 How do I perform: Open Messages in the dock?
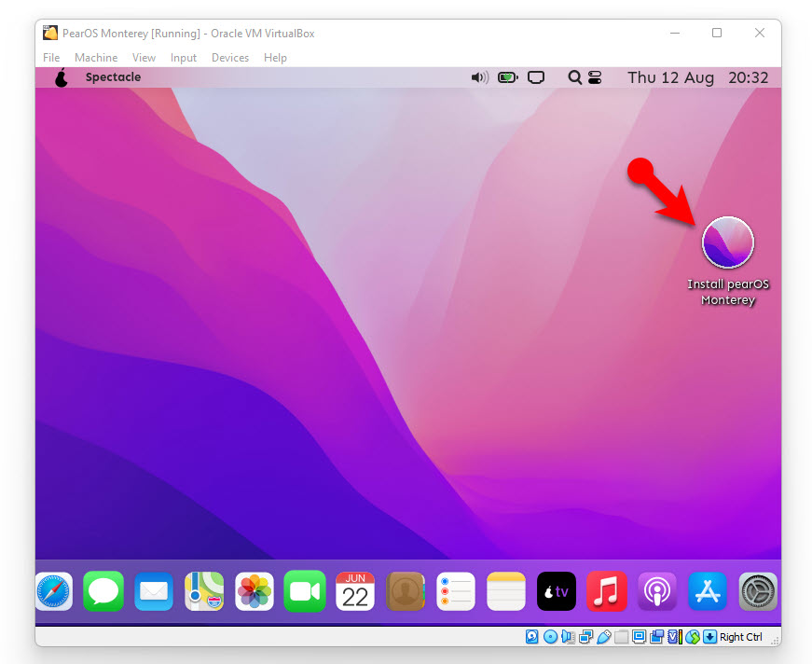point(103,591)
